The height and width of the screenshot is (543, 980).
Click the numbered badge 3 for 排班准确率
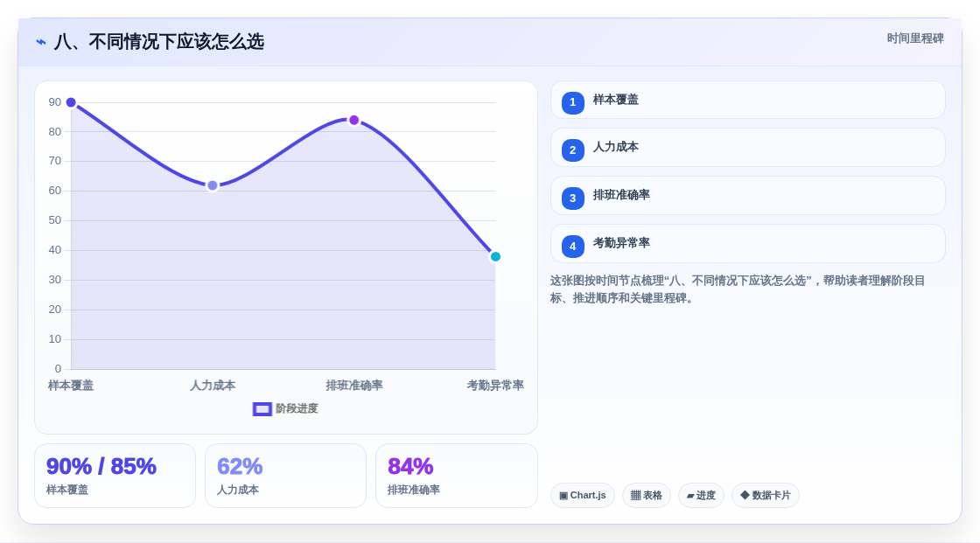click(x=572, y=198)
